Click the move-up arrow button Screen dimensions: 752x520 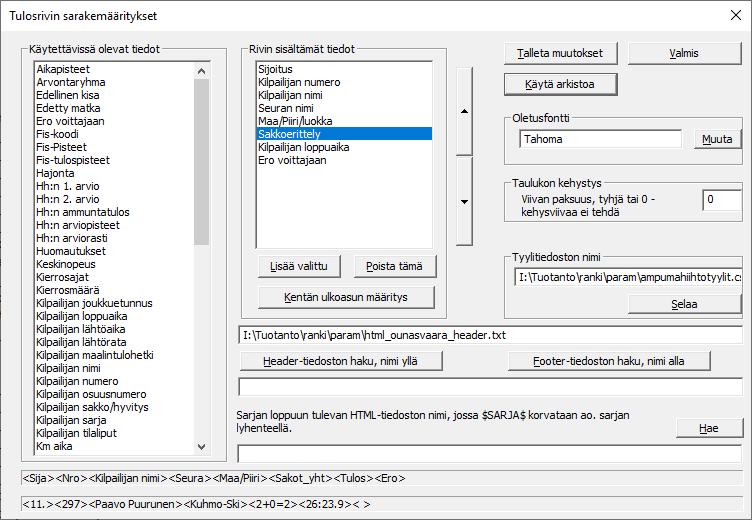[464, 111]
